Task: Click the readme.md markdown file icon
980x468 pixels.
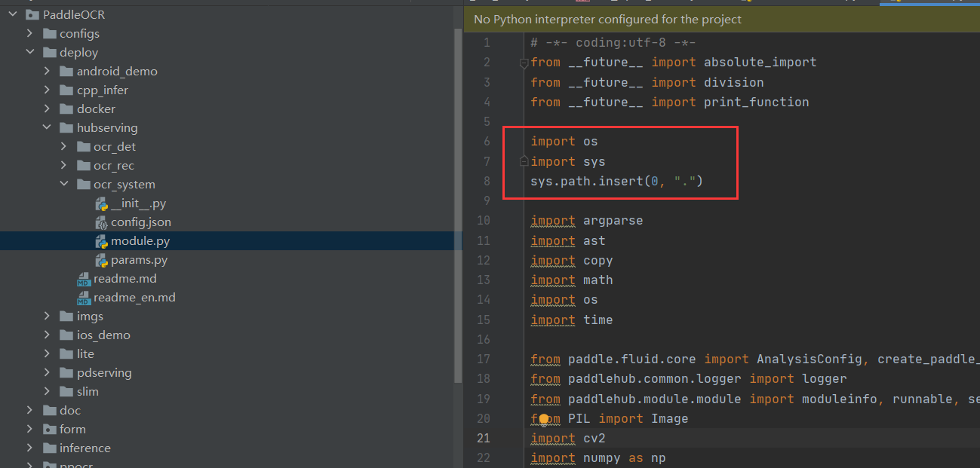Action: (84, 279)
